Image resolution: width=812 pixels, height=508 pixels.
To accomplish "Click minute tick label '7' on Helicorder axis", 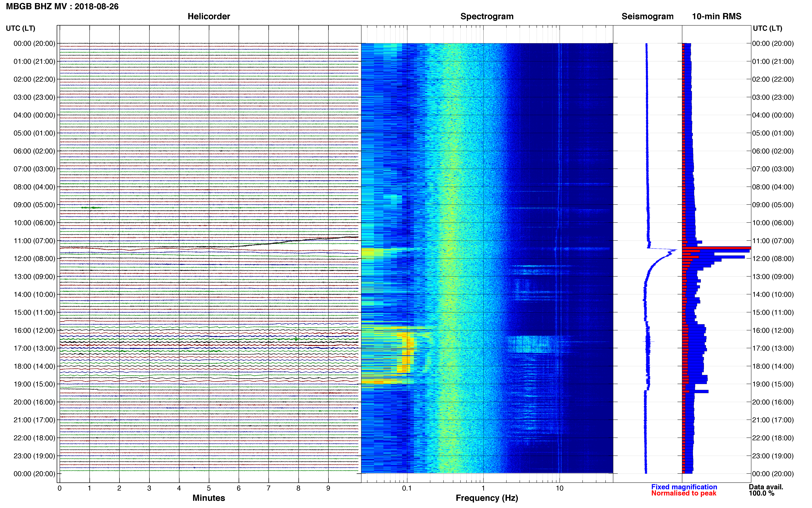I will (269, 488).
